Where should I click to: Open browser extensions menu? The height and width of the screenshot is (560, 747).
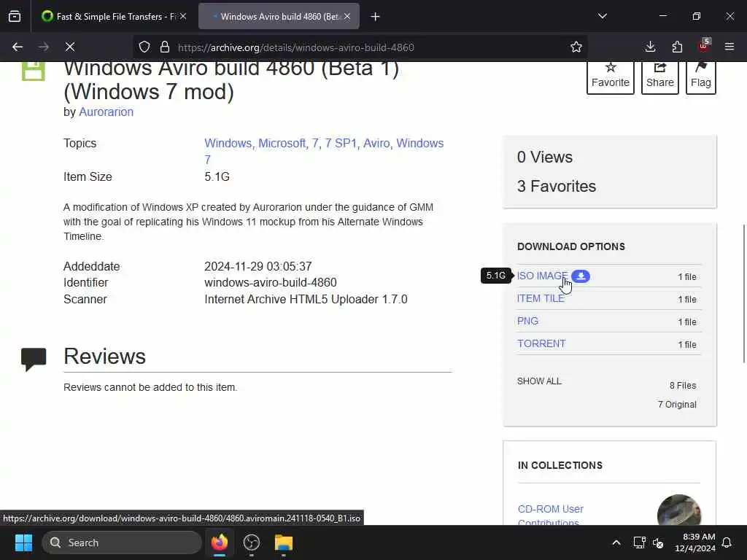tap(677, 47)
